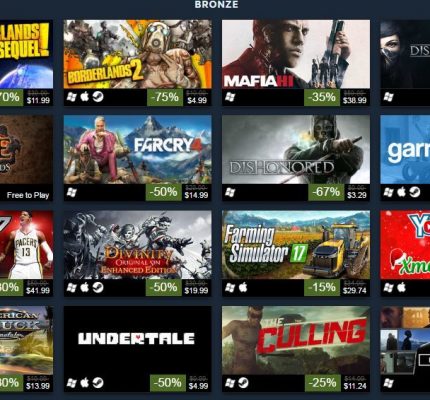Open the Dishonored game capsule
Screen dimensions: 430x400
(x=296, y=149)
